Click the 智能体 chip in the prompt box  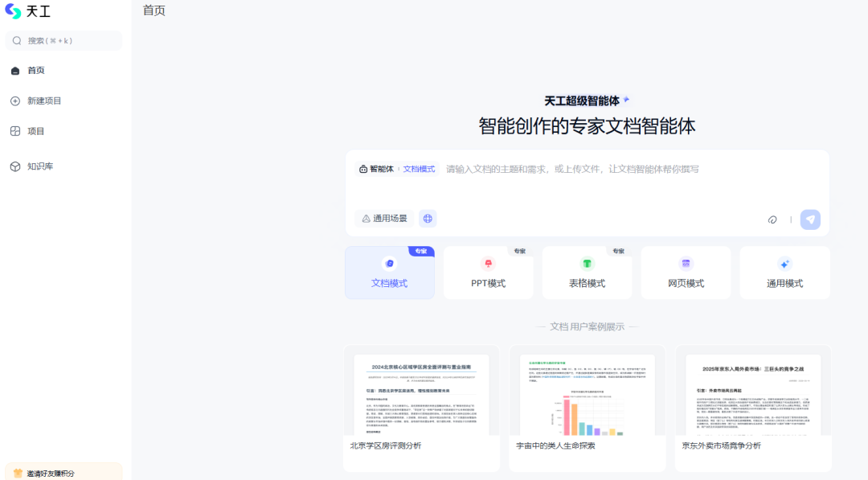tap(376, 169)
